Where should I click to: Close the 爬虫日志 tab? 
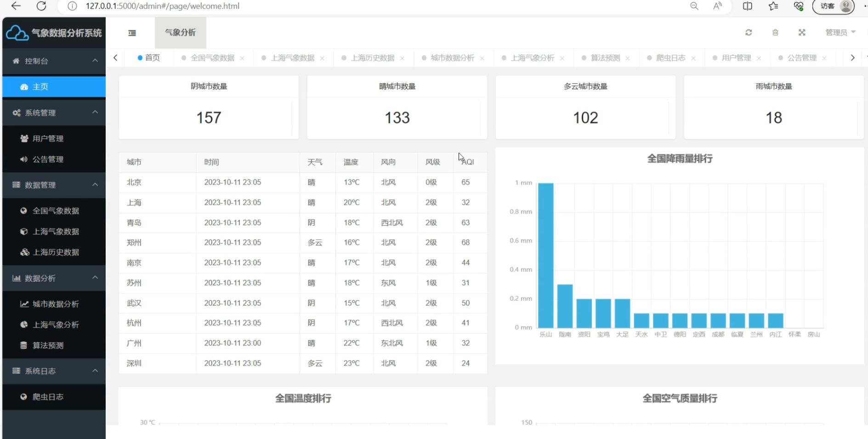coord(693,58)
